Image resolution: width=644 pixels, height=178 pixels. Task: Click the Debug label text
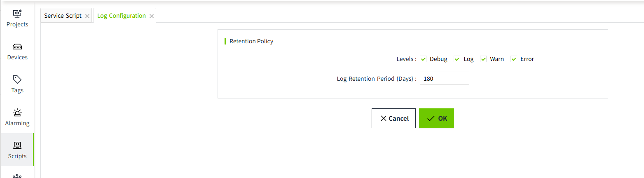coord(438,59)
